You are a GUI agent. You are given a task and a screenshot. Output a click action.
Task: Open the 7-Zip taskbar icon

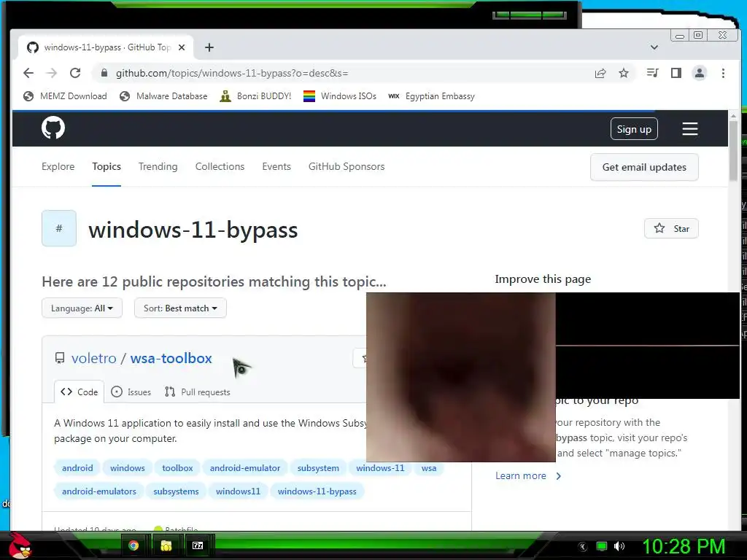point(198,545)
